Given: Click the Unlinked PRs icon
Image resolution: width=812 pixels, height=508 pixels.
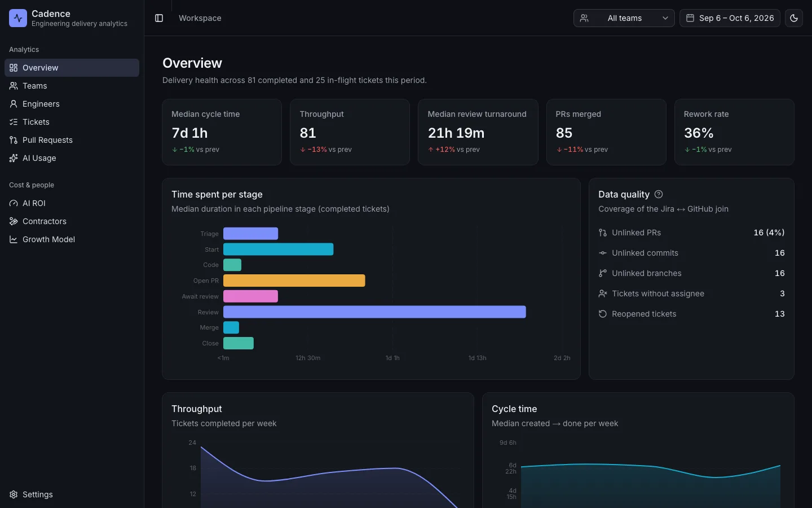Looking at the screenshot, I should point(603,233).
